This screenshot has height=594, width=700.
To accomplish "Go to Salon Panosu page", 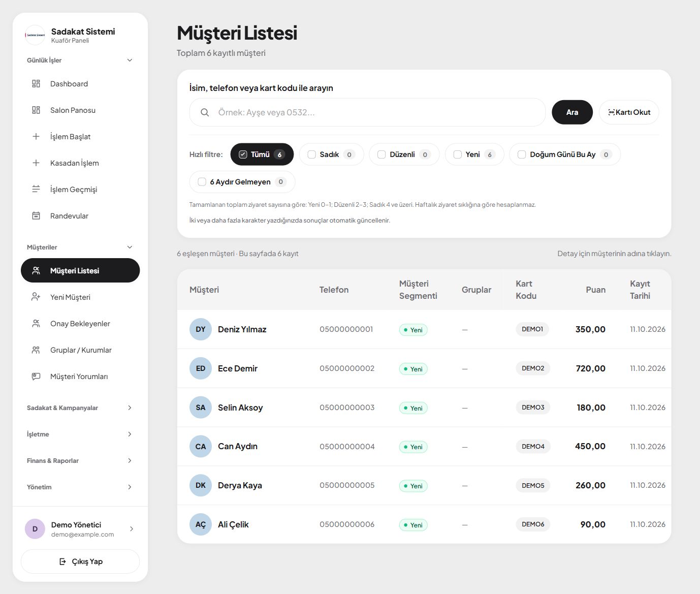I will click(x=80, y=110).
